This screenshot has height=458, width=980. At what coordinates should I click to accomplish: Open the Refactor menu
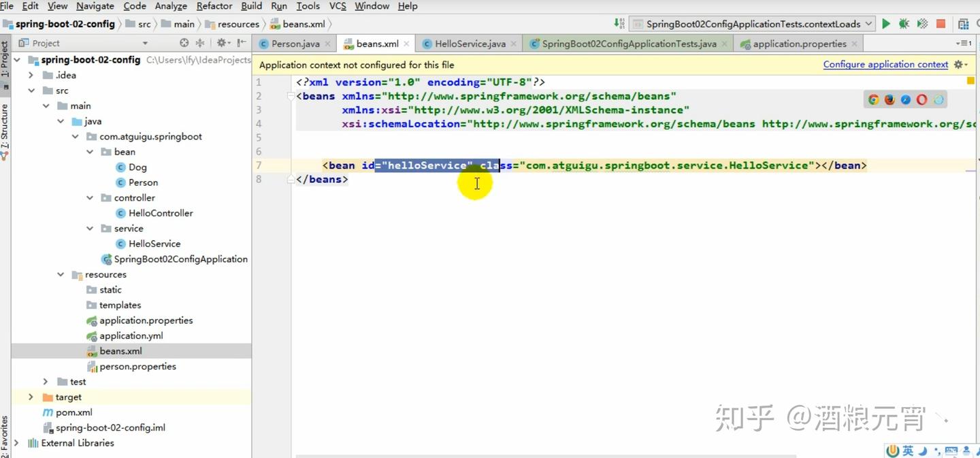tap(214, 5)
